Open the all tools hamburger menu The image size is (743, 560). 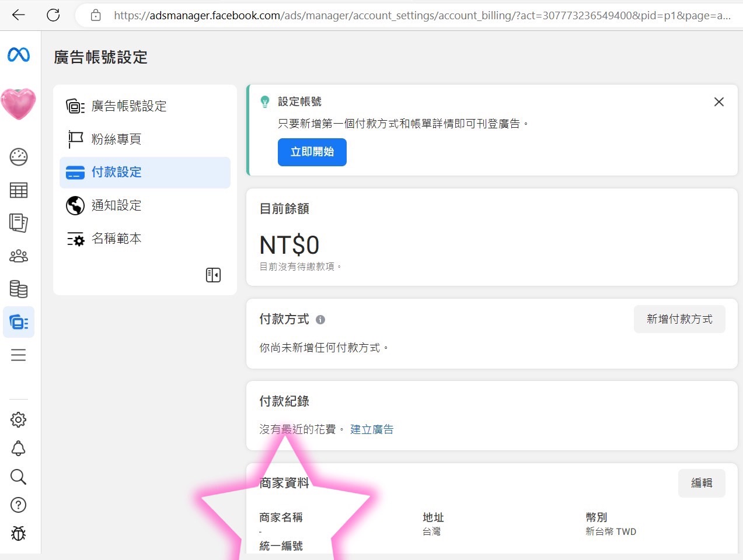coord(19,355)
